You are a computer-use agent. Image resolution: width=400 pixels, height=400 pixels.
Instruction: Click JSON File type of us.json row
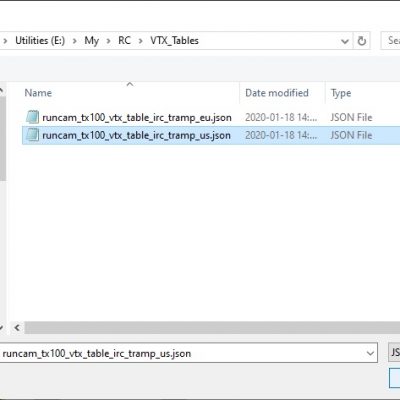[x=351, y=135]
